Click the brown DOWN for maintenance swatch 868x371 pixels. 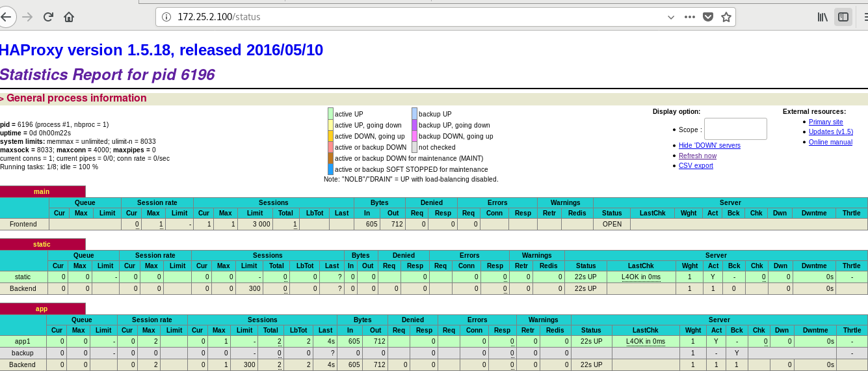click(x=330, y=158)
